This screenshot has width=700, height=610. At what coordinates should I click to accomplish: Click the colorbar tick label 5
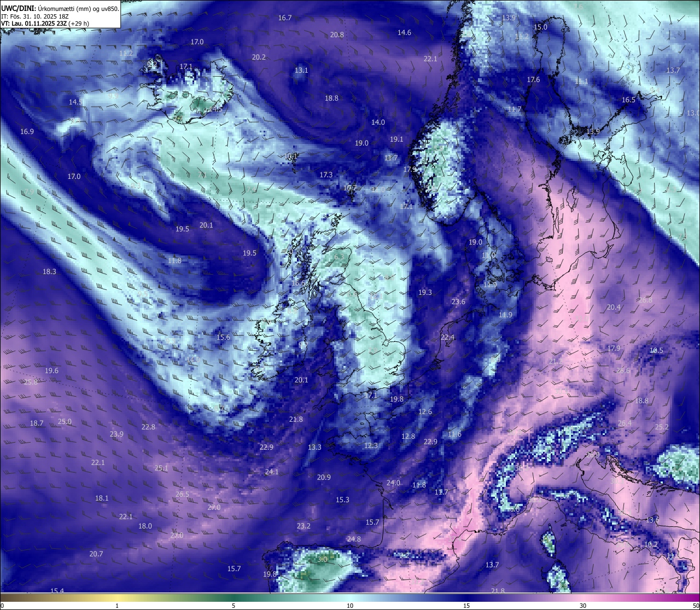tap(234, 606)
